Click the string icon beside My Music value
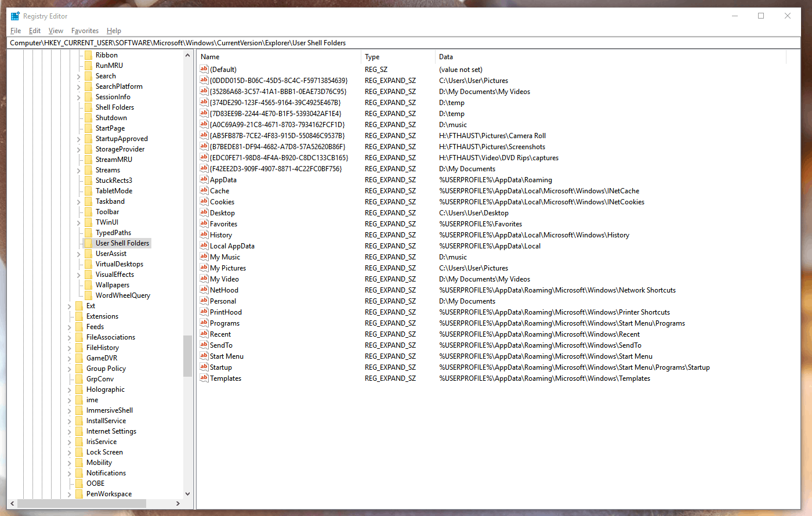Viewport: 812px width, 516px height. 204,257
